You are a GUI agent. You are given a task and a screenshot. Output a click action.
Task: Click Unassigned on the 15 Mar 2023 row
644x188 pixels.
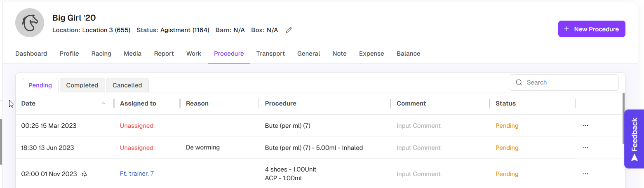pyautogui.click(x=136, y=126)
